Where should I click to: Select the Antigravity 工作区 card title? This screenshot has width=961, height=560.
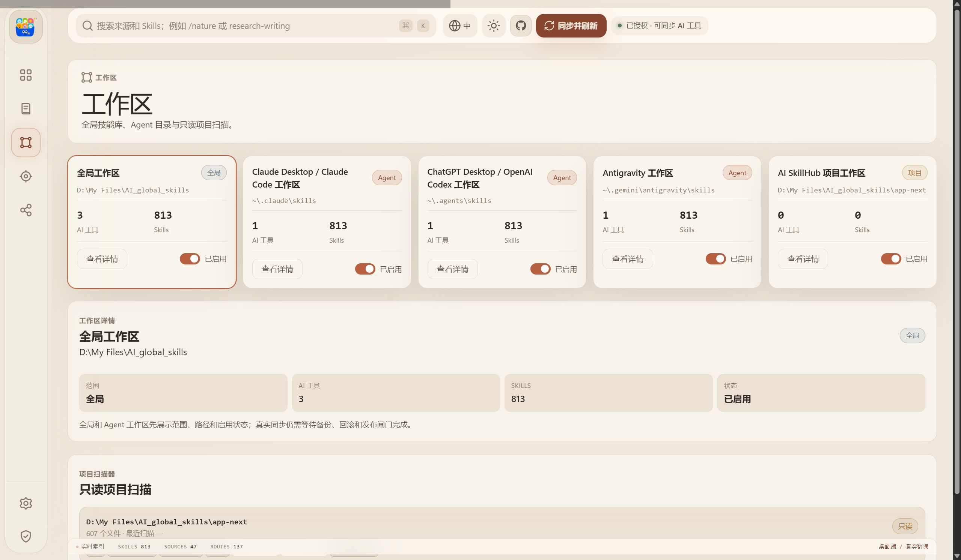click(x=638, y=173)
